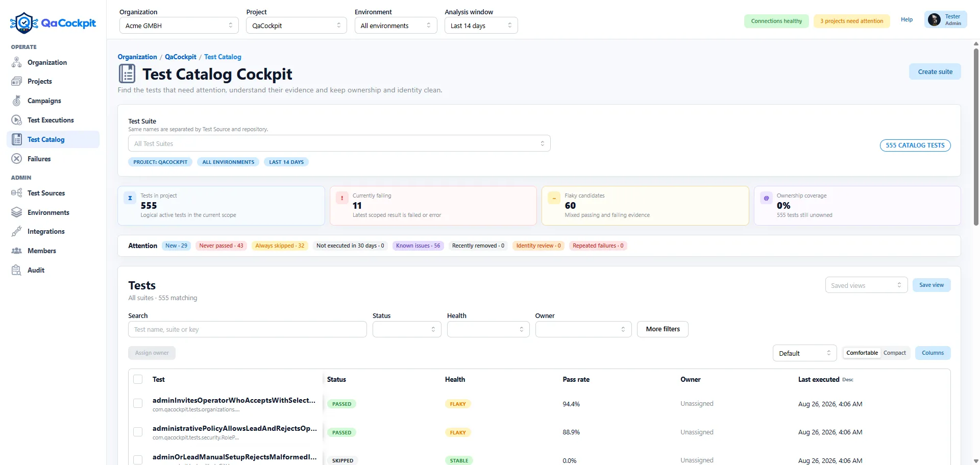This screenshot has height=465, width=980.
Task: Sort by Last executed column header
Action: click(x=825, y=379)
